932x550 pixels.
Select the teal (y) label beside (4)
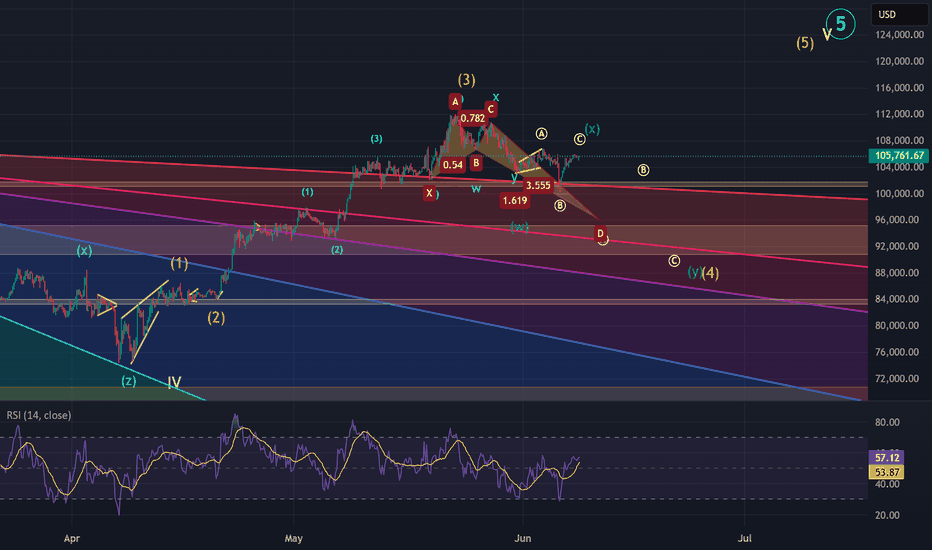(x=694, y=272)
